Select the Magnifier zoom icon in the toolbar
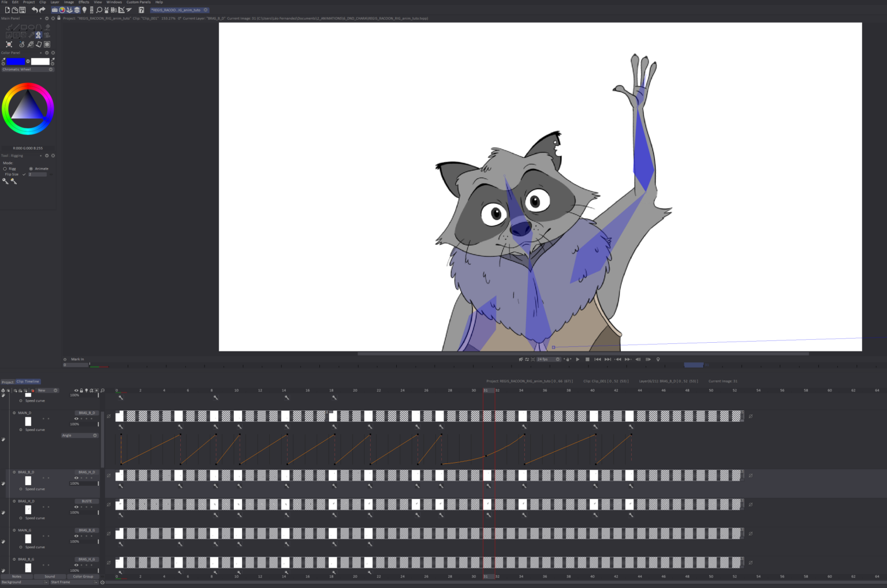The height and width of the screenshot is (588, 887). [x=98, y=10]
